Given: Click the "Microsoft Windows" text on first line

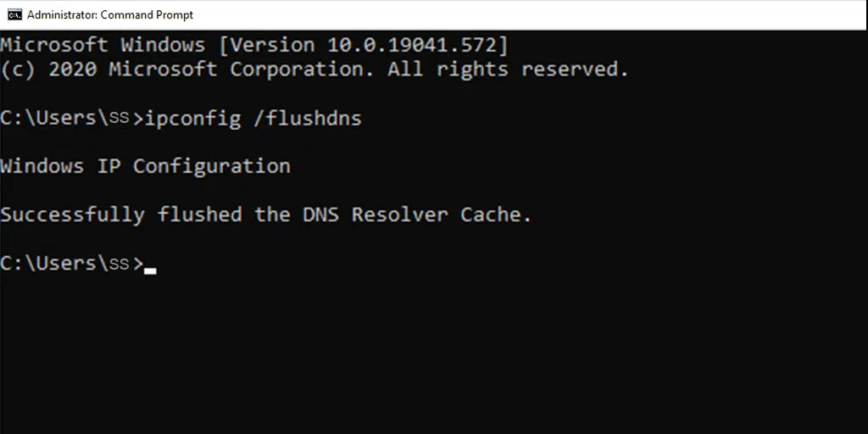Looking at the screenshot, I should pyautogui.click(x=103, y=45).
